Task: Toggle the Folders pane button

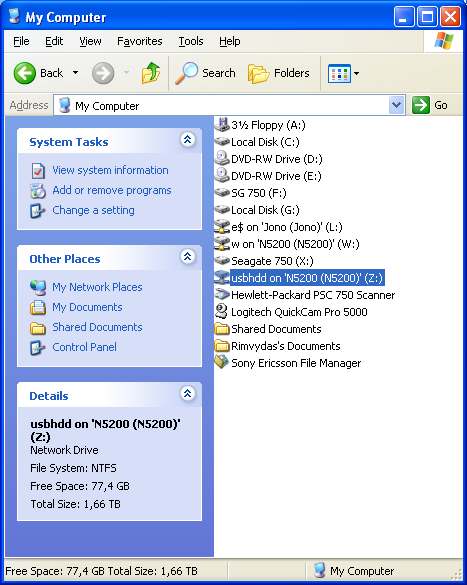Action: pyautogui.click(x=279, y=73)
